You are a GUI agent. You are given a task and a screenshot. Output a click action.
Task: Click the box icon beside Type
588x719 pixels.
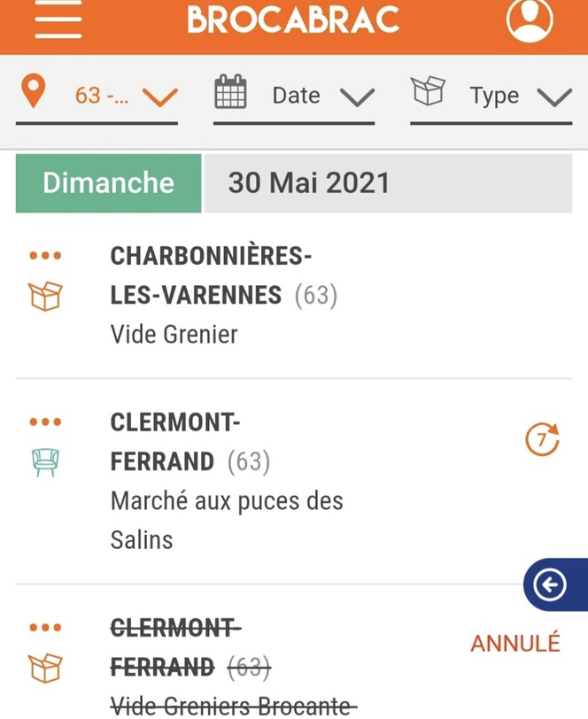click(428, 91)
